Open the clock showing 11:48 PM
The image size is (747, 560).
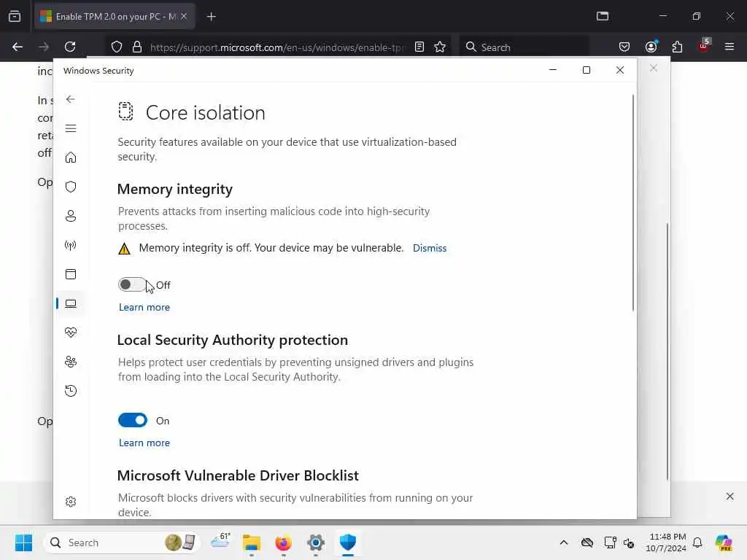(x=666, y=542)
